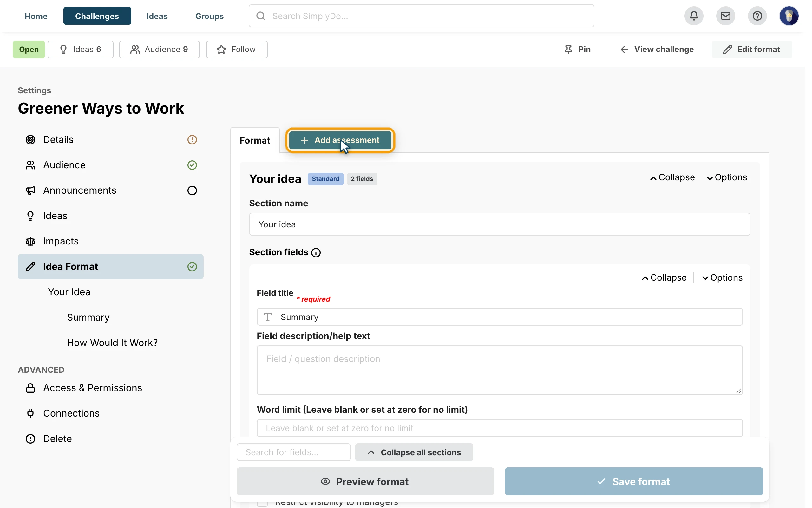Viewport: 812px width, 508px height.
Task: Click the warning icon beside Details
Action: [x=192, y=139]
